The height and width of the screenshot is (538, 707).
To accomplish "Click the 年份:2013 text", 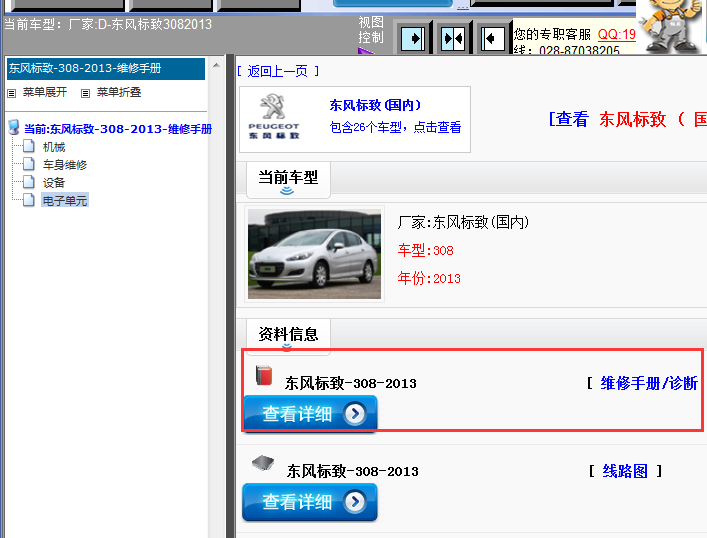I will pos(429,278).
